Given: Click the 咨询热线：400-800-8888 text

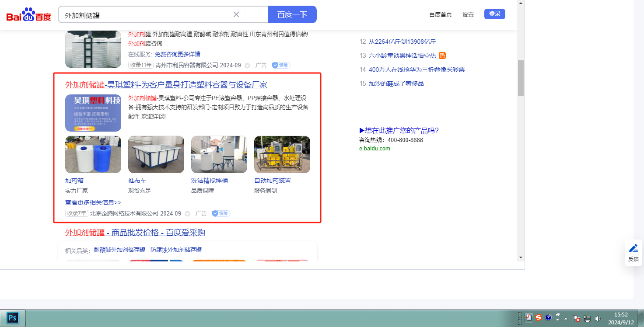Looking at the screenshot, I should pyautogui.click(x=391, y=140).
